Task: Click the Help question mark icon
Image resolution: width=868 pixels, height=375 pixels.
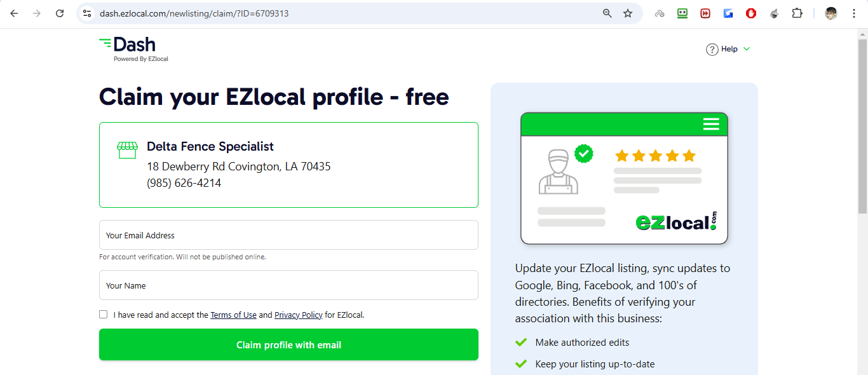Action: pyautogui.click(x=712, y=49)
